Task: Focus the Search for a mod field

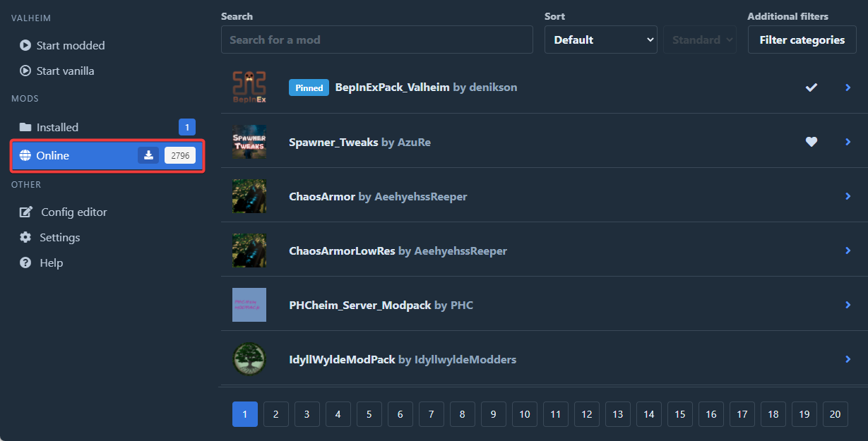Action: pyautogui.click(x=377, y=40)
